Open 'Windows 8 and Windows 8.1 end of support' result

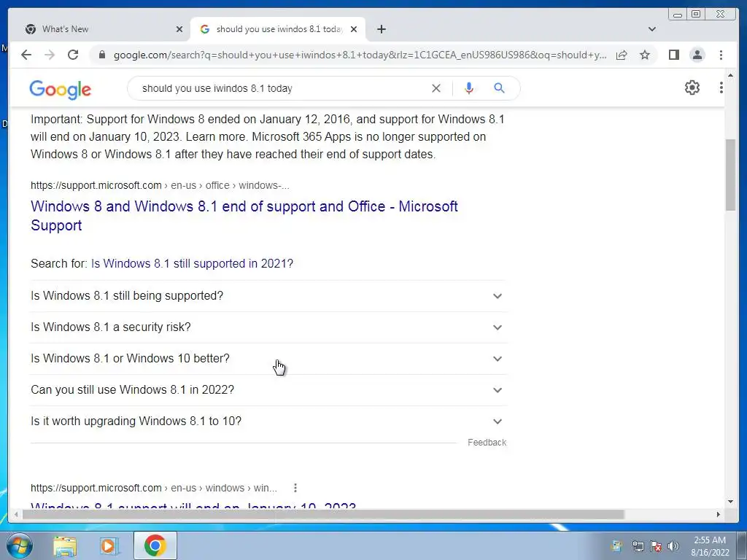click(244, 216)
